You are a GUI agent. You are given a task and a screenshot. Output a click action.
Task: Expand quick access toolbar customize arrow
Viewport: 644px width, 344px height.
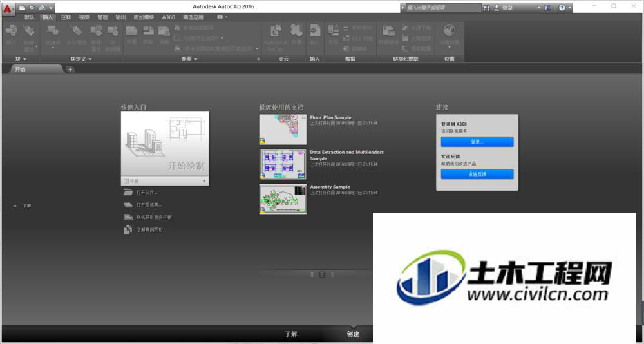click(51, 8)
